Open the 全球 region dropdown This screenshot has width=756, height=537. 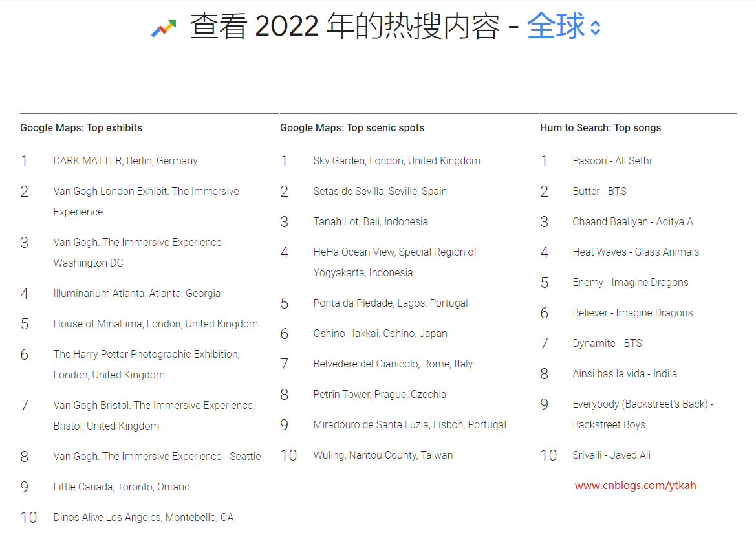point(564,26)
